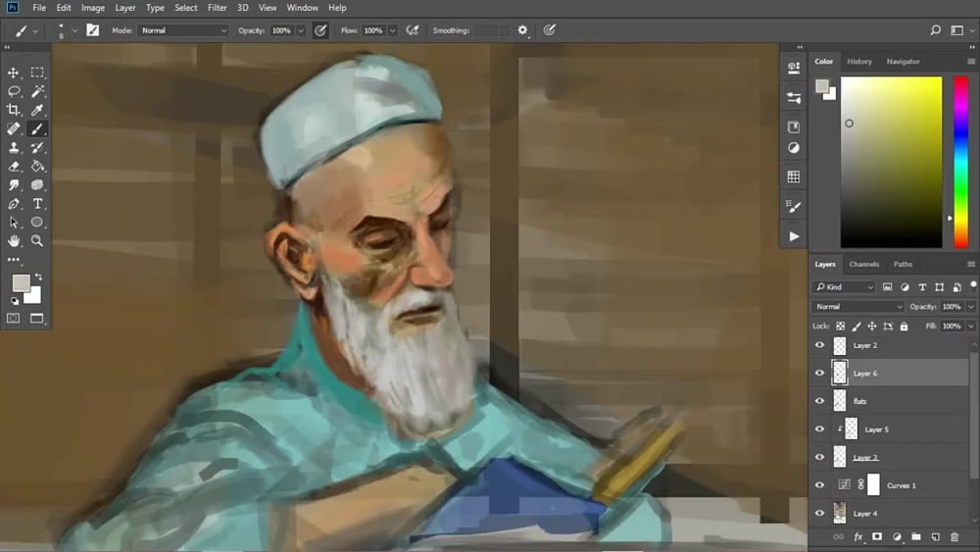Image resolution: width=980 pixels, height=552 pixels.
Task: Open smoothing options gear
Action: (522, 30)
